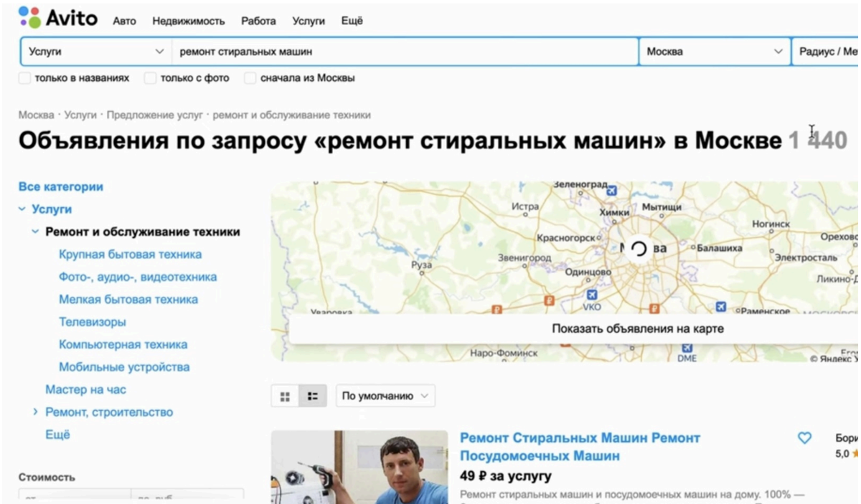Open the Услуги category dropdown in search
This screenshot has width=861, height=504.
point(96,52)
